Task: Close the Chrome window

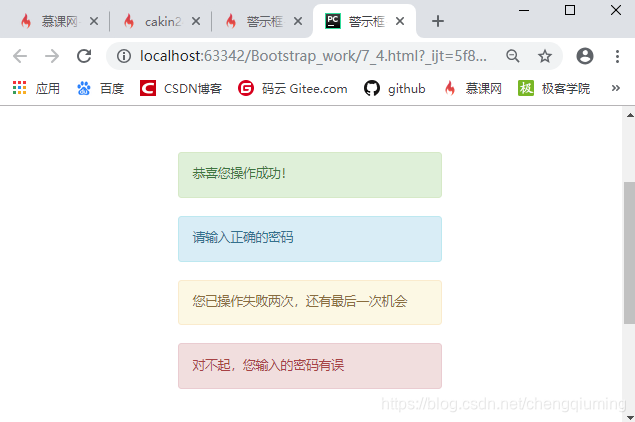Action: click(x=616, y=10)
